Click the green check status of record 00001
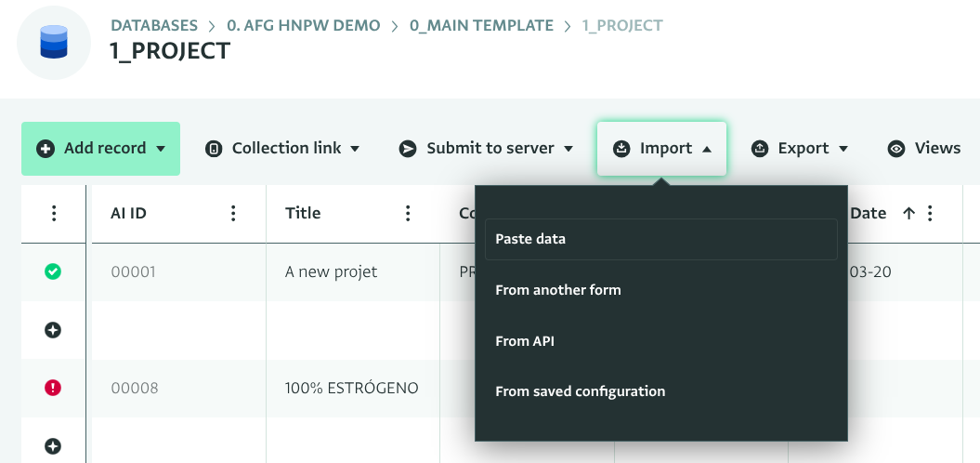The image size is (980, 463). (x=53, y=271)
